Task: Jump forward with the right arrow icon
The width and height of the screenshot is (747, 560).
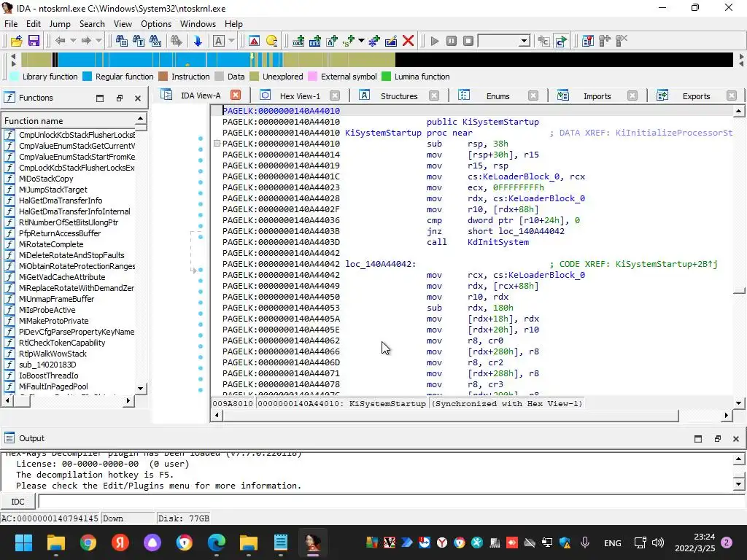Action: [86, 41]
